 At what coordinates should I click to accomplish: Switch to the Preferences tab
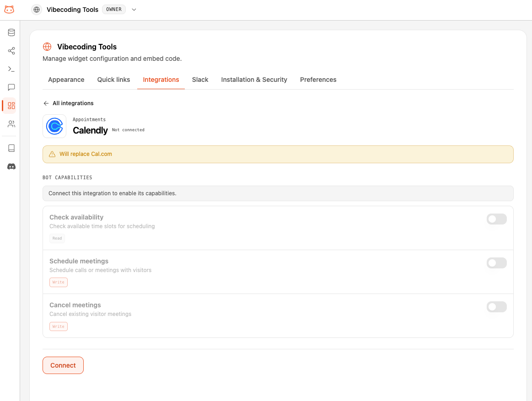(318, 80)
